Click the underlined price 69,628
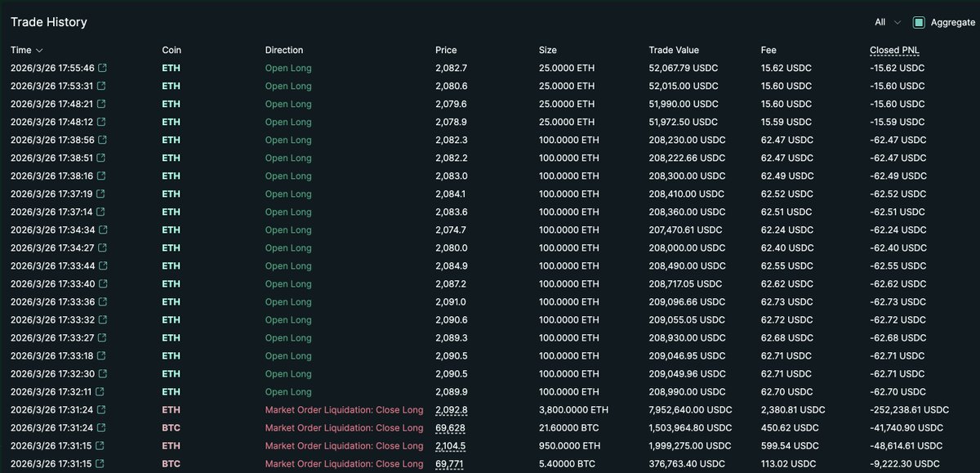This screenshot has height=473, width=980. (x=450, y=428)
